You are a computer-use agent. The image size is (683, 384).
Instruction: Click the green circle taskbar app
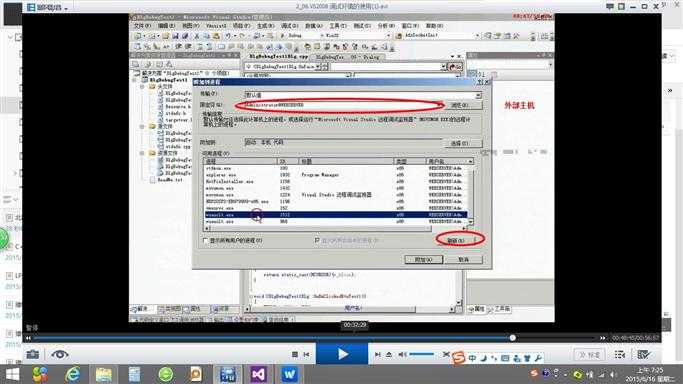[x=166, y=374]
